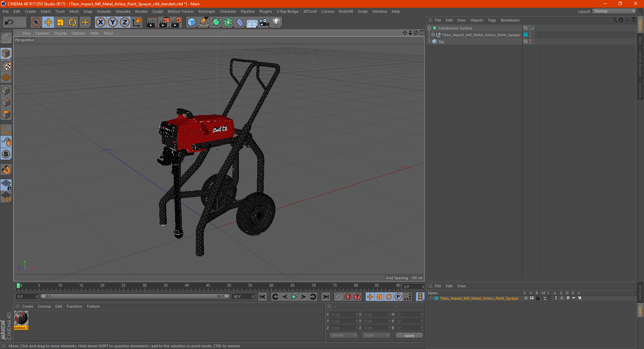Click the Make Editable icon

(x=6, y=38)
